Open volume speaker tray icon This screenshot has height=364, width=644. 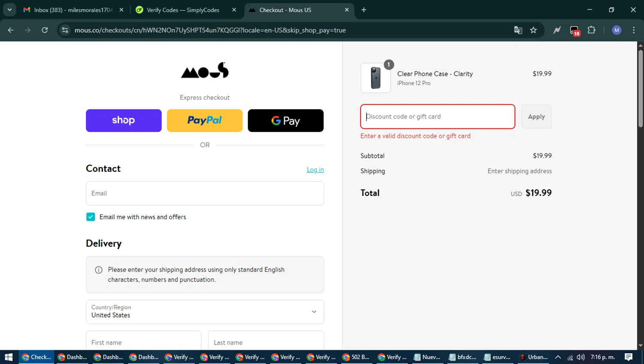[581, 357]
